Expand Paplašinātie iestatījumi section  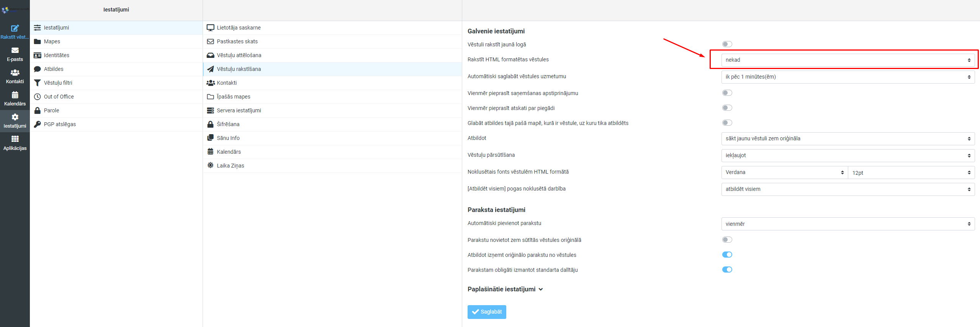click(505, 289)
